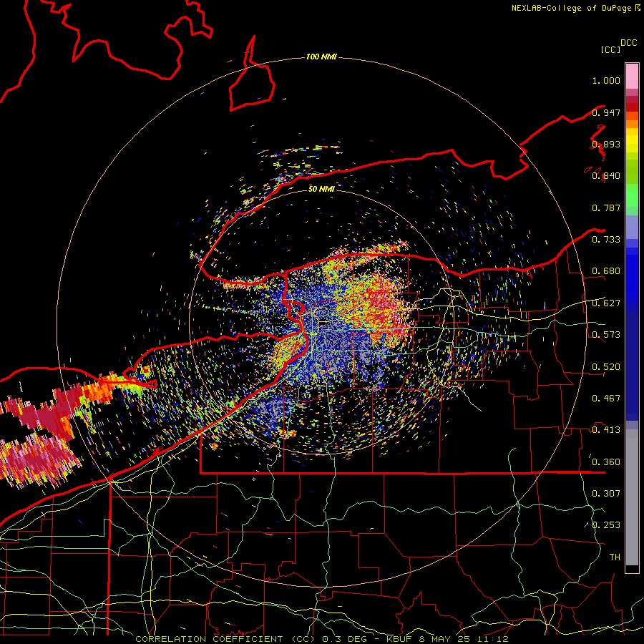This screenshot has width=644, height=644.
Task: Click the 0.733 legend value
Action: click(x=606, y=240)
